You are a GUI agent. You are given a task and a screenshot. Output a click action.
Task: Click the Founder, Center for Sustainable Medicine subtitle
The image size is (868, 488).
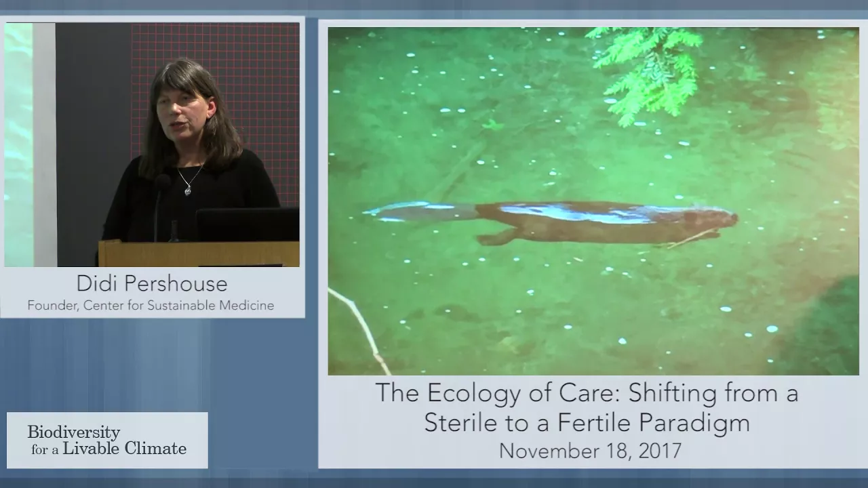point(151,306)
